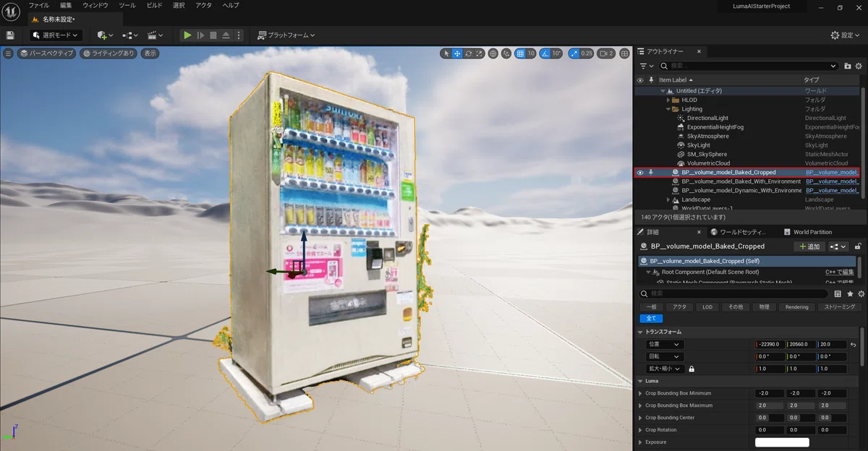This screenshot has height=451, width=868.
Task: Open the viewport hamburger options menu
Action: 9,53
